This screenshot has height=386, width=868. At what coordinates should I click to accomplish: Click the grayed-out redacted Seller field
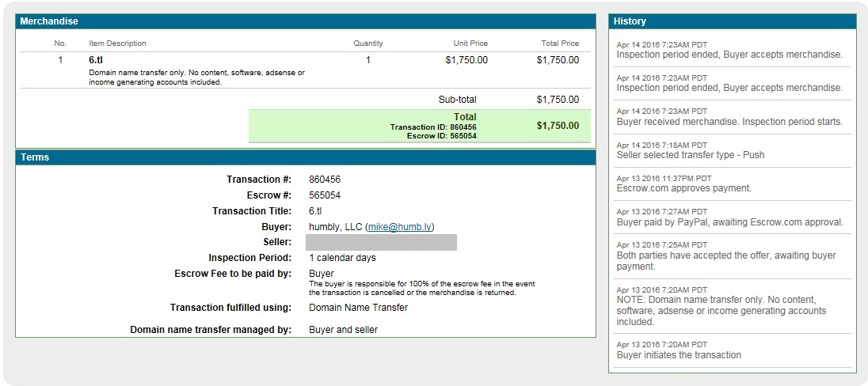click(x=381, y=242)
